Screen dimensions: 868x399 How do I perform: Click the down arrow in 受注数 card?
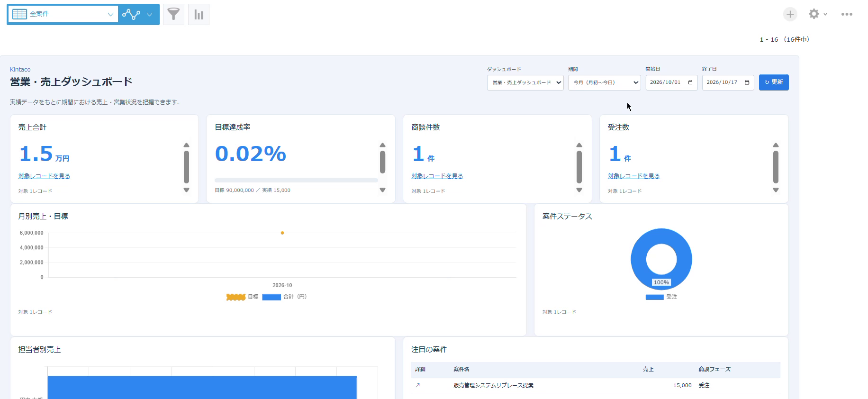tap(776, 190)
